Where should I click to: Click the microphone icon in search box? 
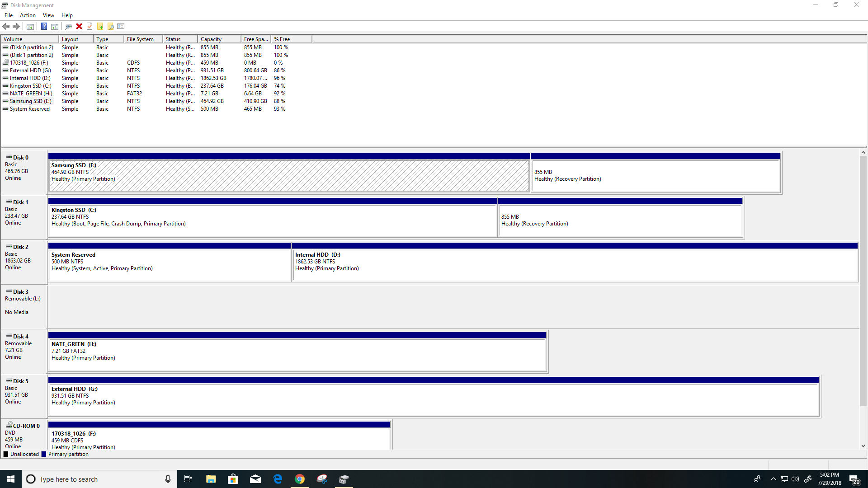click(168, 479)
